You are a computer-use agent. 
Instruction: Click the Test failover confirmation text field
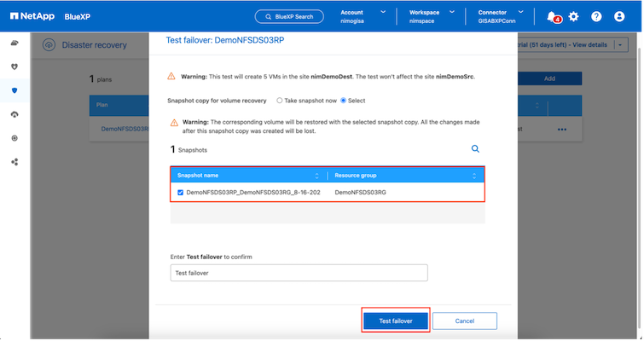(x=299, y=273)
